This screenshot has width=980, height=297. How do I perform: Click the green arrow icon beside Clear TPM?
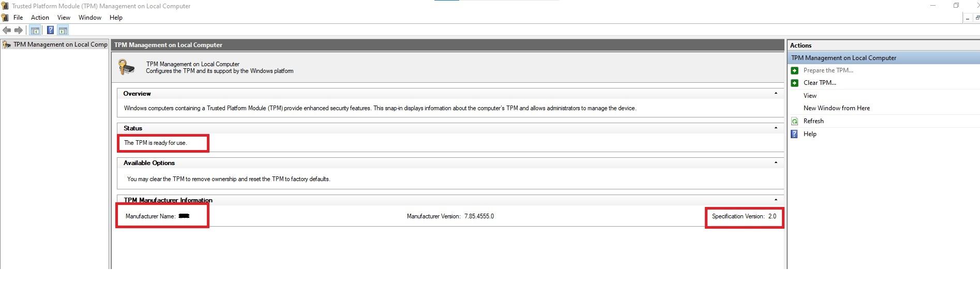[x=795, y=83]
